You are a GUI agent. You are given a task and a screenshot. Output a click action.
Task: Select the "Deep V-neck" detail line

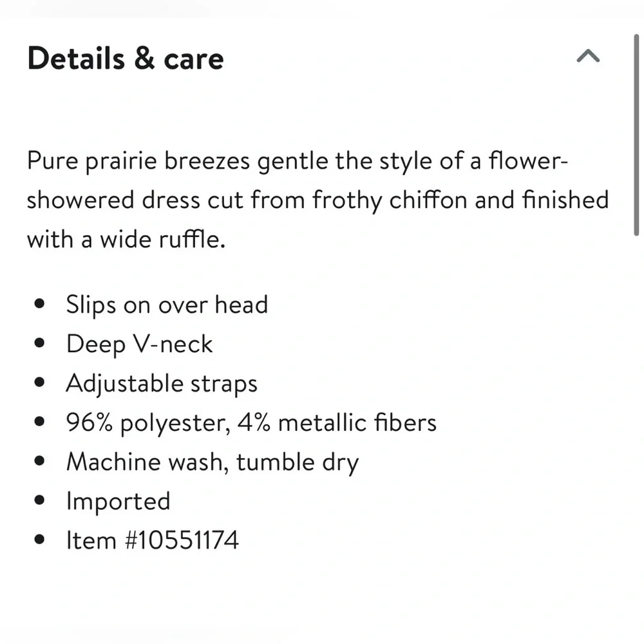pos(139,344)
